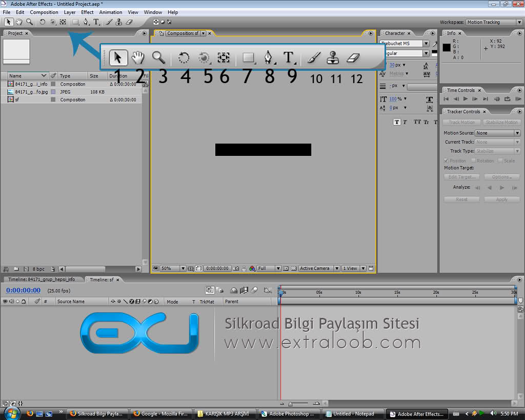
Task: Select the Timeline: sf tab
Action: click(102, 279)
